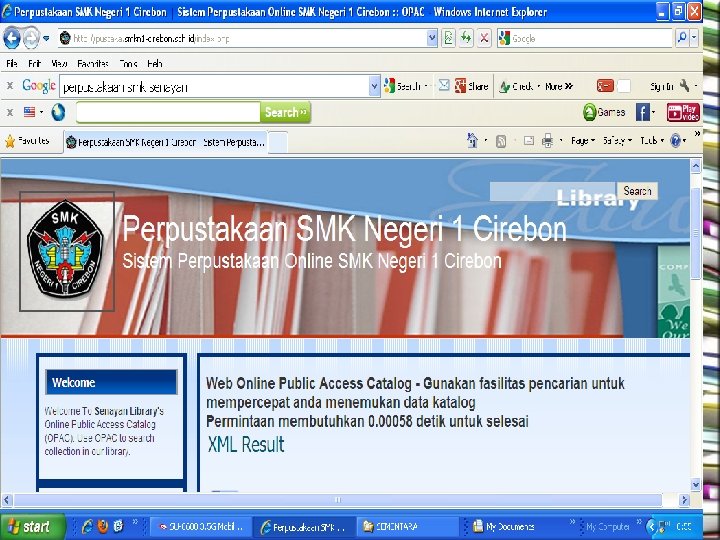This screenshot has width=720, height=540.
Task: Click the green Search button
Action: pyautogui.click(x=285, y=112)
